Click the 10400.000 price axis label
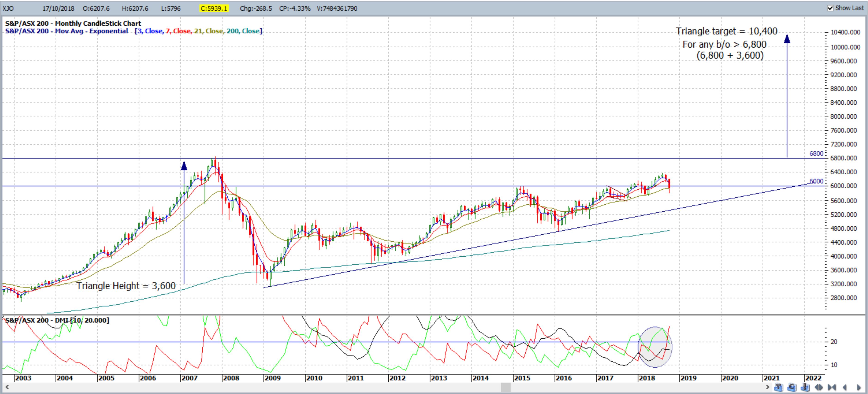 845,32
